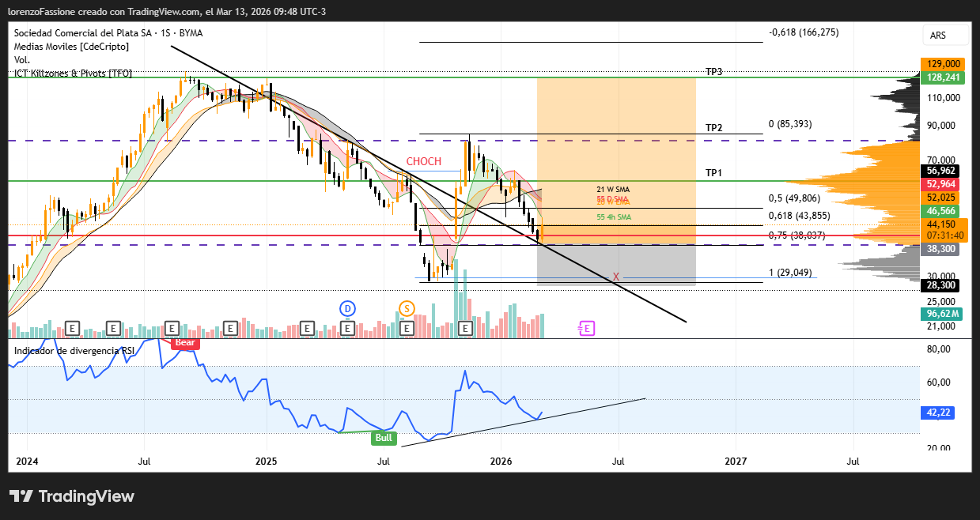Open the Medias Moviles [CdeCripto] indicator legend
980x520 pixels.
pos(71,47)
